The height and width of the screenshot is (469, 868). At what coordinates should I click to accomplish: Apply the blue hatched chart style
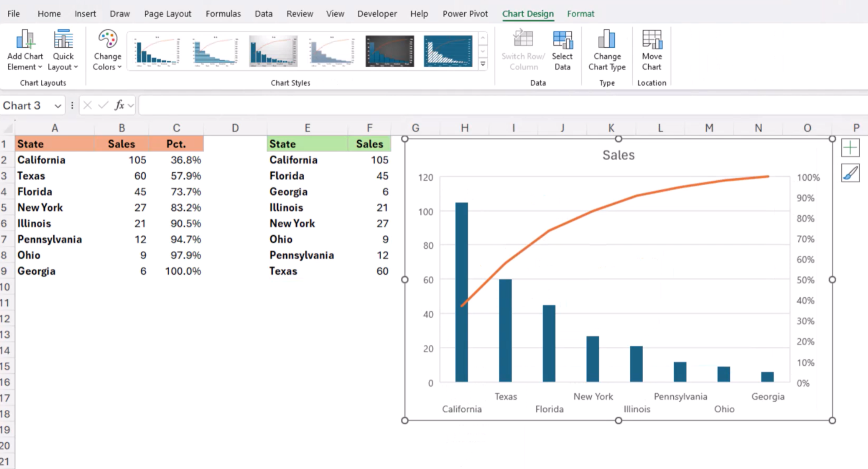coord(448,51)
